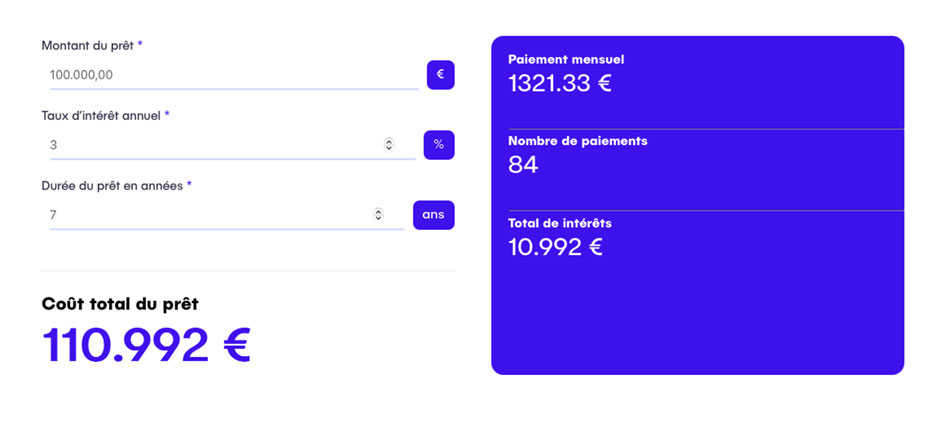Click the "ans" years unit button
Screen dimensions: 950x423
[433, 215]
